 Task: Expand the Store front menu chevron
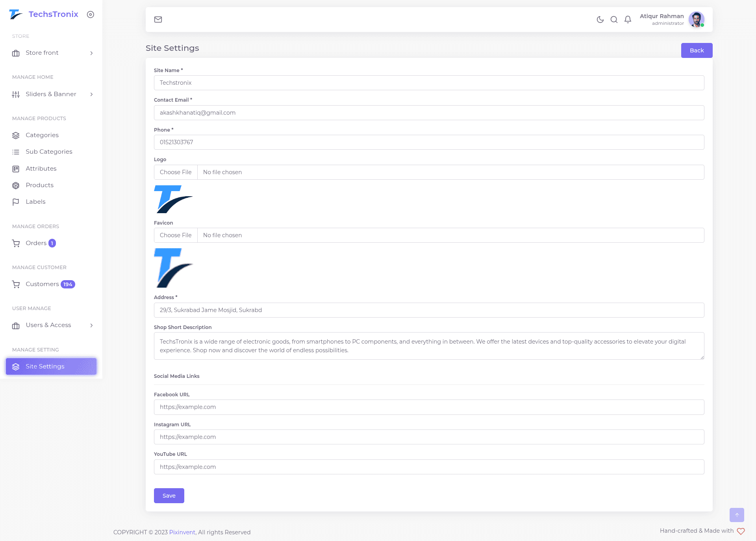91,53
